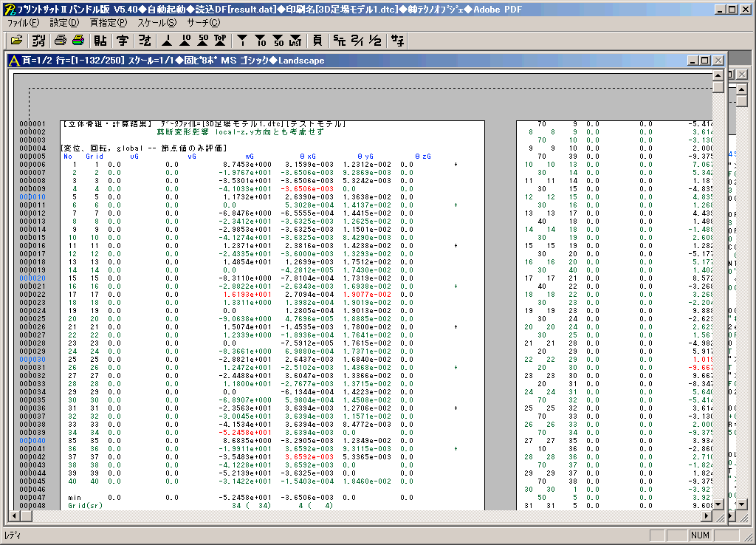The height and width of the screenshot is (545, 756).
Task: Click the preview vertical scrollbar down arrow
Action: [718, 504]
